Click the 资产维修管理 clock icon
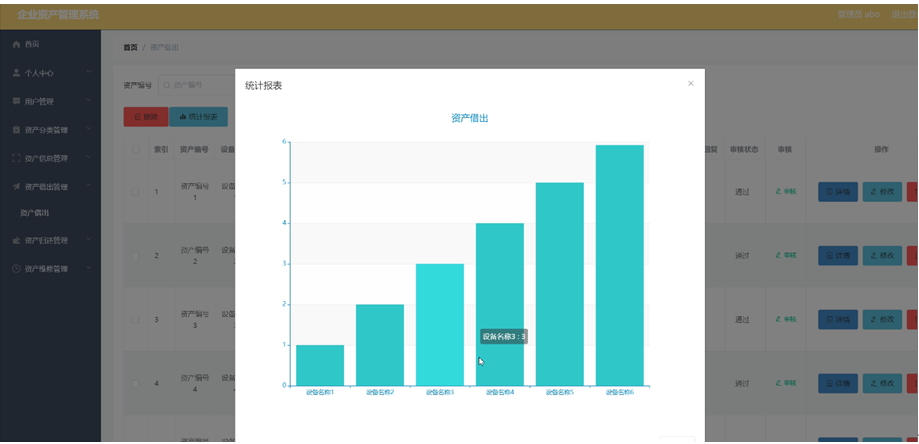 [x=16, y=269]
